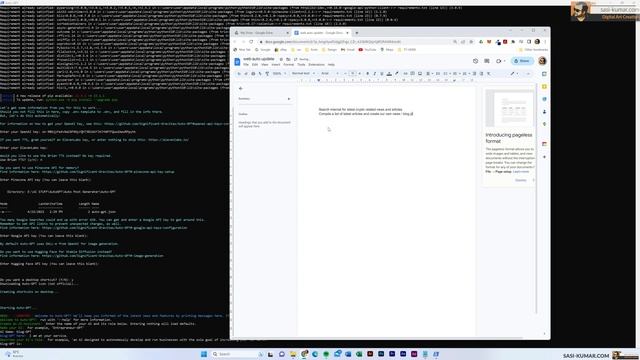The image size is (640, 360).
Task: Reload the page in Chrome
Action: pos(251,42)
